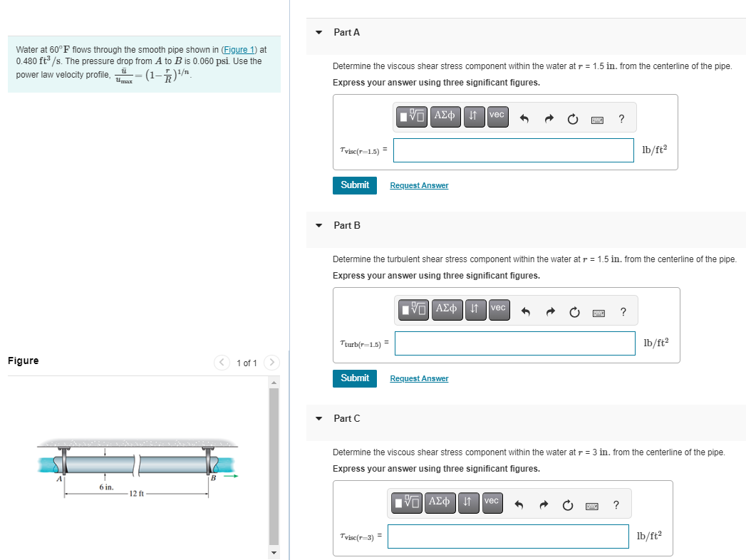
Task: Focus the viscous stress r=1.5 answer field
Action: 514,150
